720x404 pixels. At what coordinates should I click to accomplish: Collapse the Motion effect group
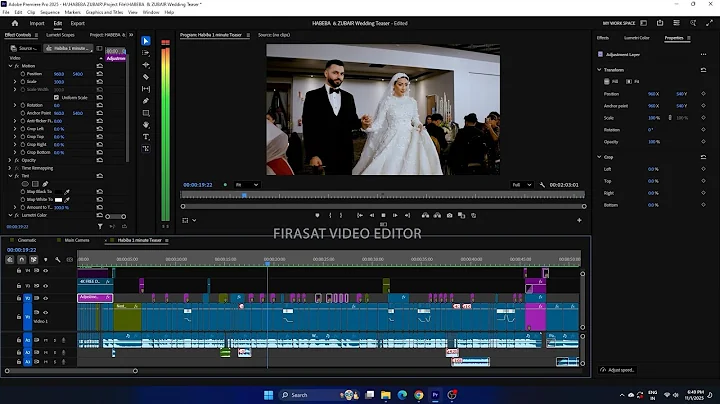(x=11, y=66)
